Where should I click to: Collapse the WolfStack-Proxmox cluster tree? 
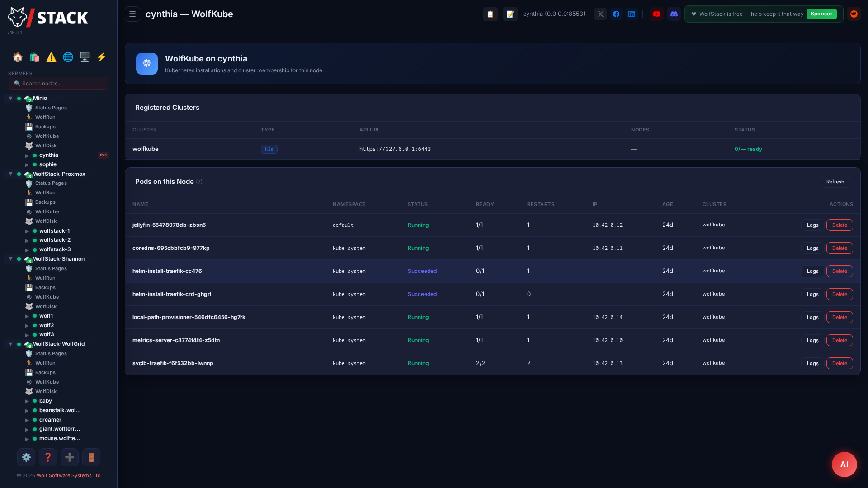pyautogui.click(x=10, y=174)
